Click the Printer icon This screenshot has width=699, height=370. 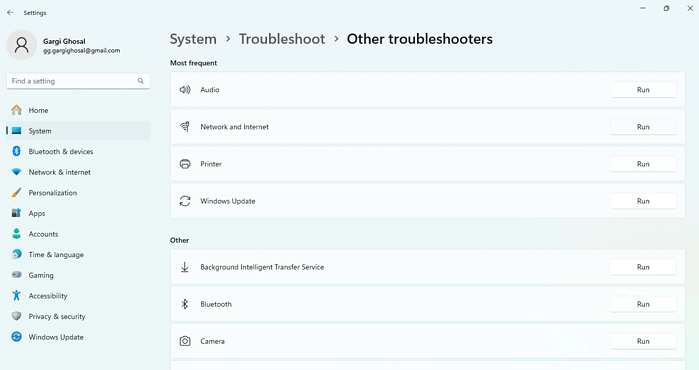coord(185,164)
